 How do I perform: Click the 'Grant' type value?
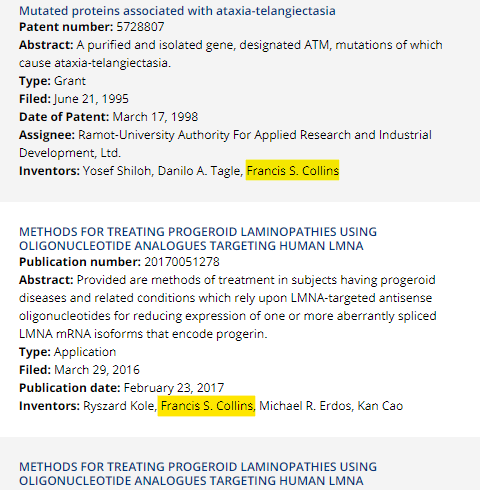point(70,81)
